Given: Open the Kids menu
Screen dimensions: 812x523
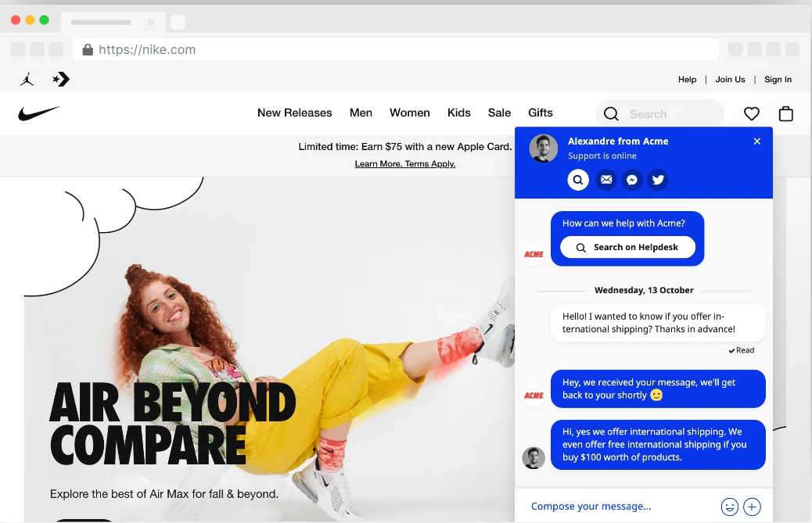Looking at the screenshot, I should point(459,113).
